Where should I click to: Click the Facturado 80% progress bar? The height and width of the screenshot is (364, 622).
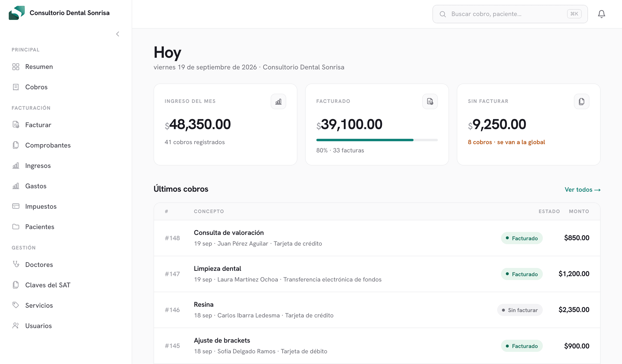[x=377, y=140]
